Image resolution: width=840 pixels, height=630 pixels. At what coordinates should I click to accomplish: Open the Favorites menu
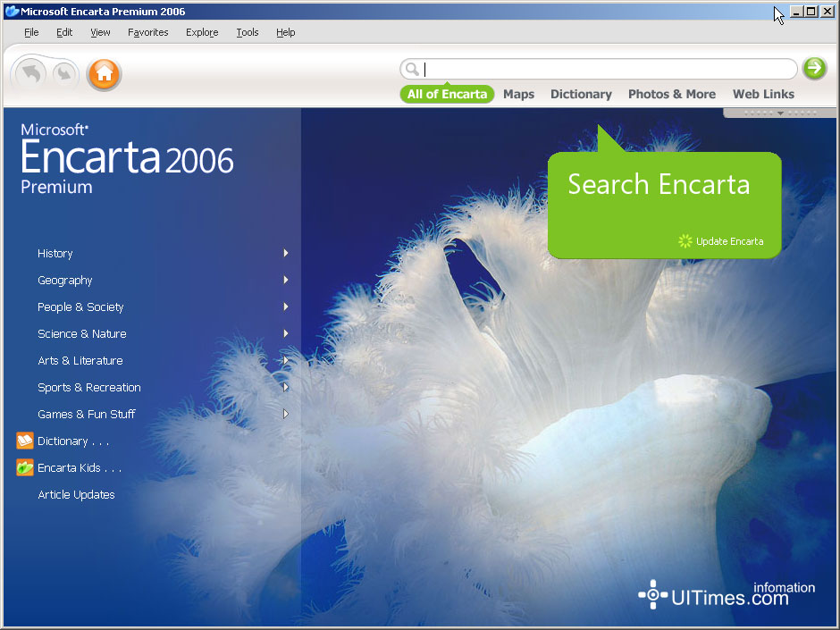pyautogui.click(x=147, y=32)
